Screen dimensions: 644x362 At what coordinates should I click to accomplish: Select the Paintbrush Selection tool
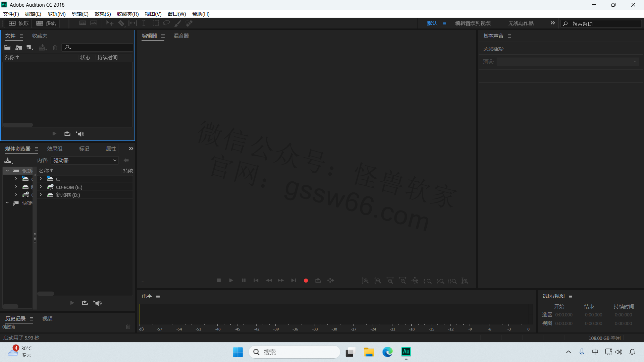tap(178, 23)
